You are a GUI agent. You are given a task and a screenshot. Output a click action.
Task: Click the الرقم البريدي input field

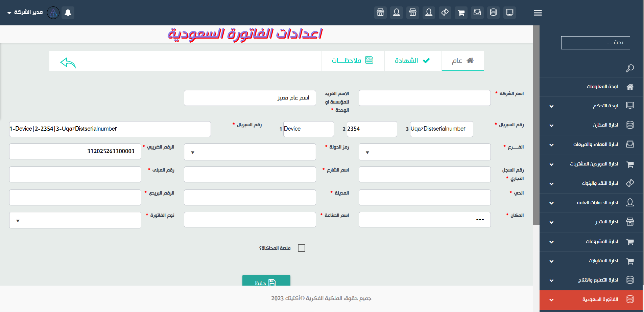(x=75, y=197)
